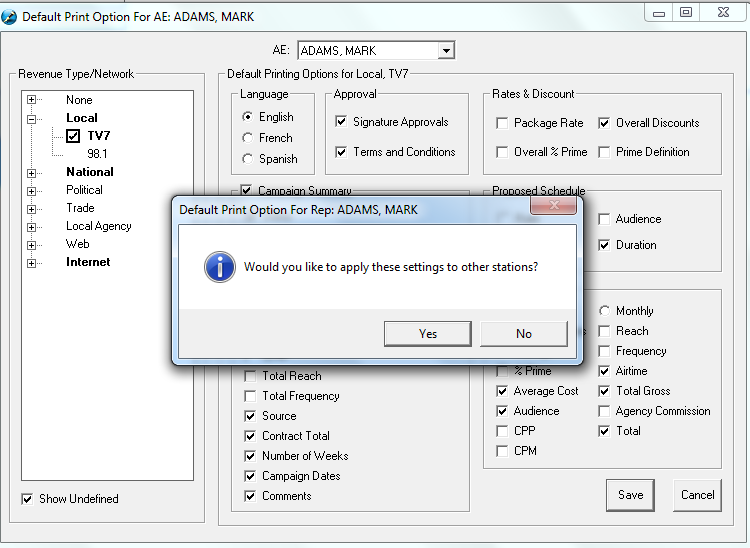Close the apply settings message dialog
This screenshot has width=750, height=548.
pos(555,207)
